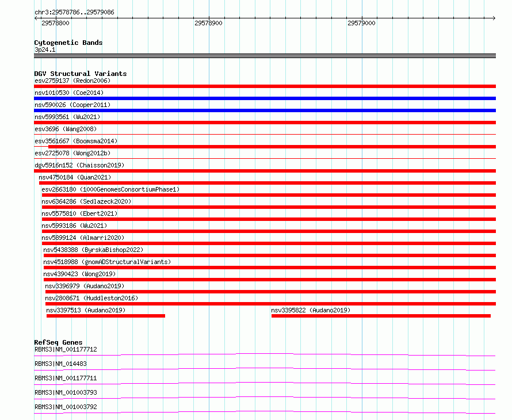Select the nsv5438388 (ByrskaBishop2022) label
Screen dimensions: 512x420
93,250
